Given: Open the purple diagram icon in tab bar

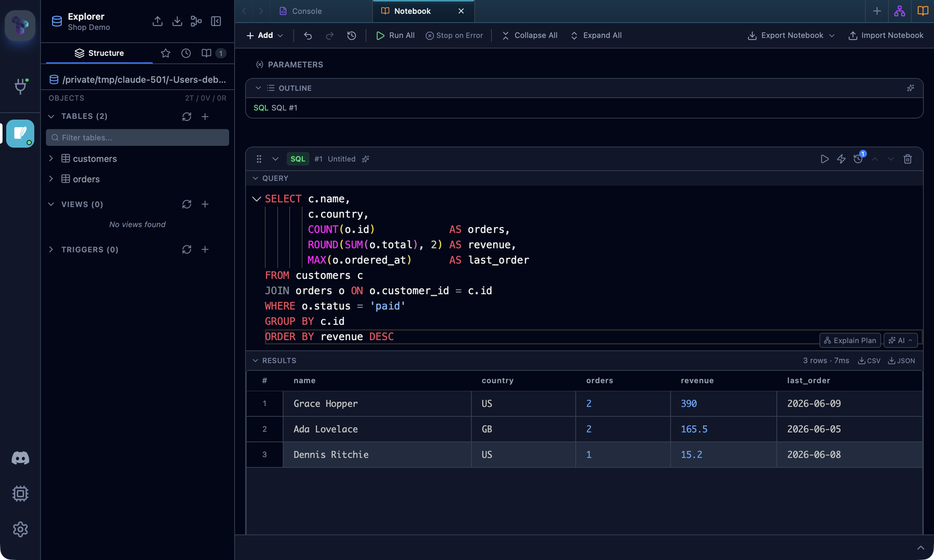Looking at the screenshot, I should point(900,11).
